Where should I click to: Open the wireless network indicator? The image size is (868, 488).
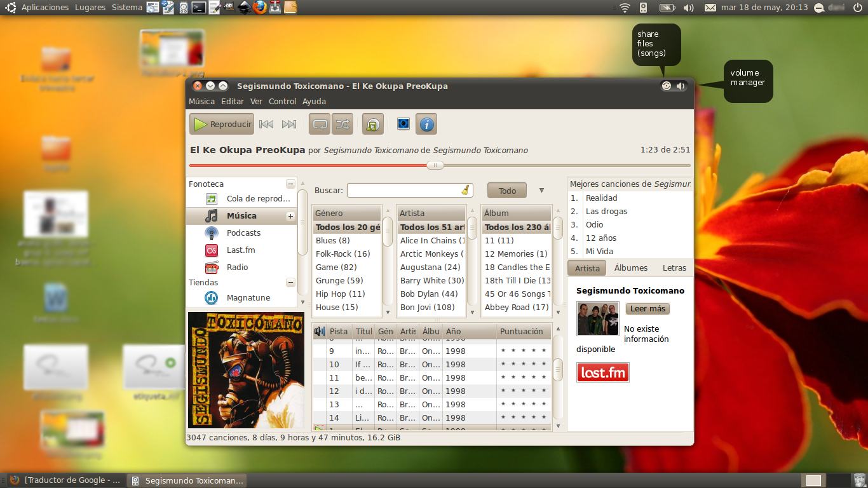[x=625, y=8]
